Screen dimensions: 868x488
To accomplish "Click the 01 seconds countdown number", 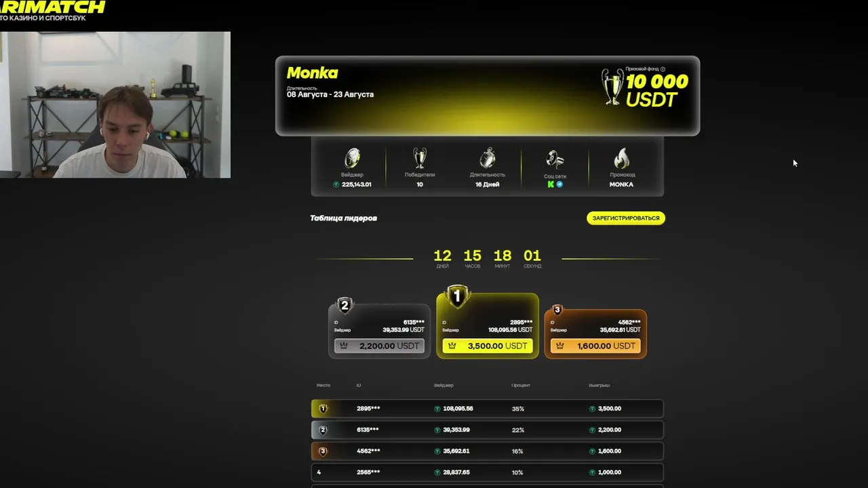I will click(x=532, y=256).
